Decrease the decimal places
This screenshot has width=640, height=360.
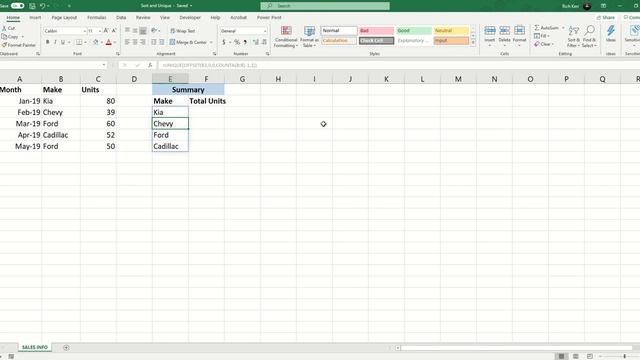pos(264,42)
